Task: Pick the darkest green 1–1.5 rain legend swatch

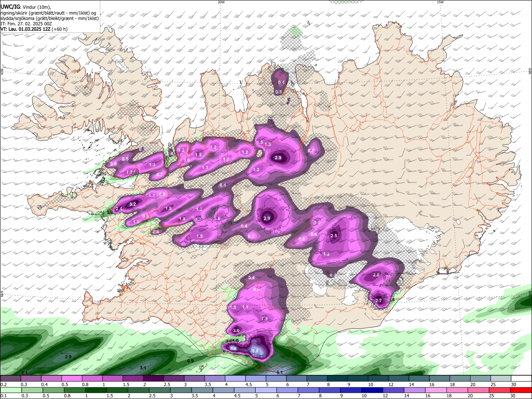Action: tap(96, 390)
